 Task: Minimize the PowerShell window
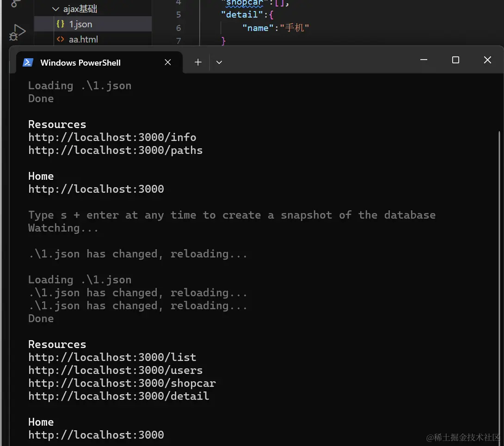[424, 60]
